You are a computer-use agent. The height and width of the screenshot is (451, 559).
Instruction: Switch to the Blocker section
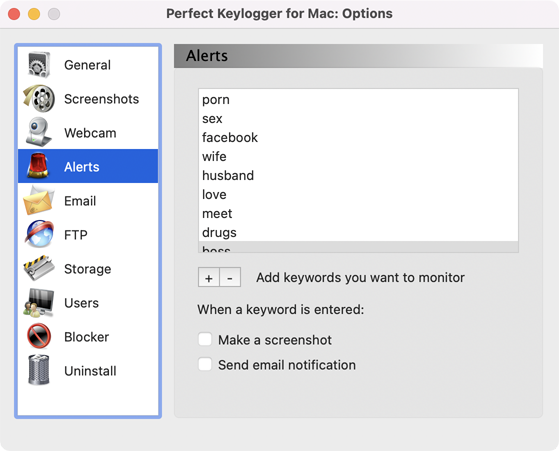pyautogui.click(x=87, y=337)
